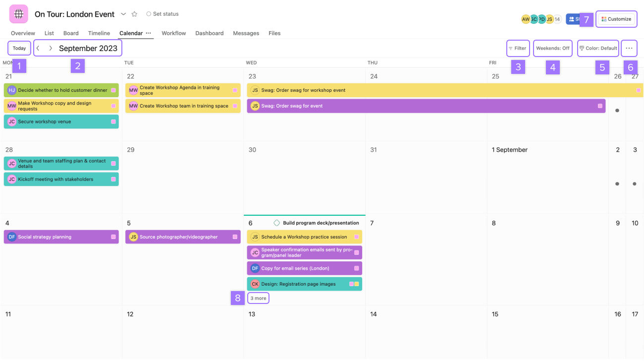Click the globe project icon in the header
Screen dimensions: 644x361
(x=19, y=14)
